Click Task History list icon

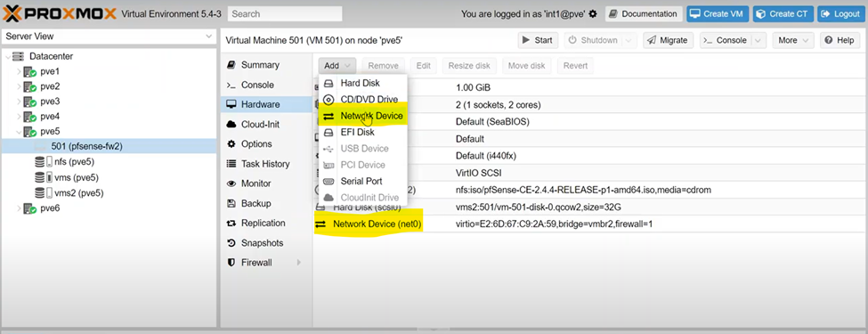click(x=231, y=164)
